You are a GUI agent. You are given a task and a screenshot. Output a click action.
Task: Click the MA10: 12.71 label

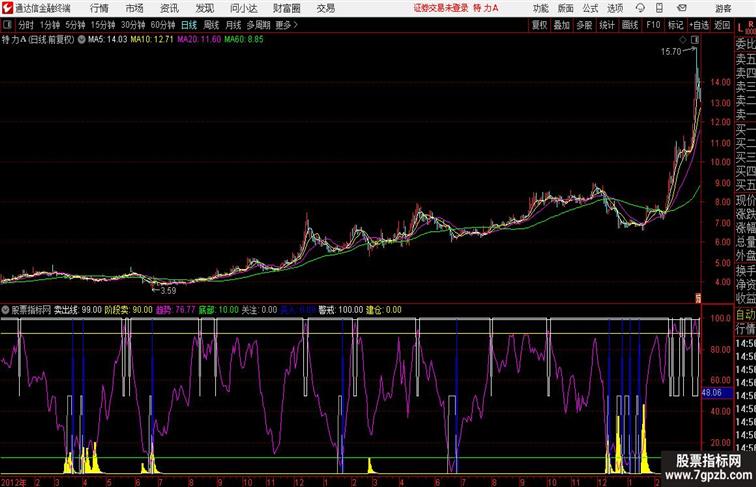click(152, 40)
